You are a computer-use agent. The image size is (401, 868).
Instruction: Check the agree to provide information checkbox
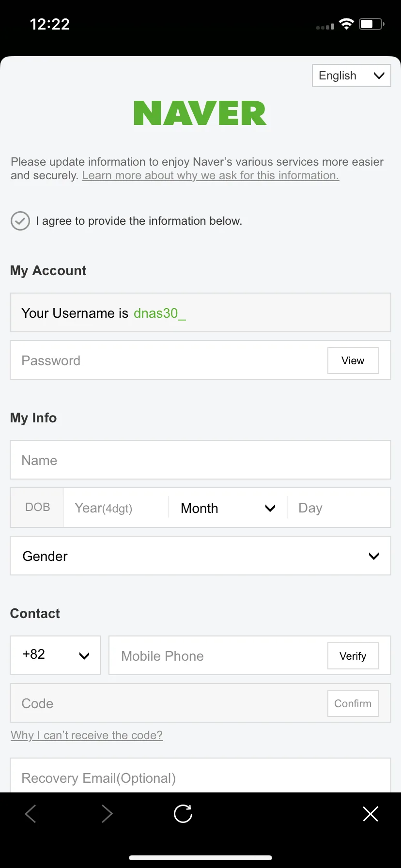(20, 221)
